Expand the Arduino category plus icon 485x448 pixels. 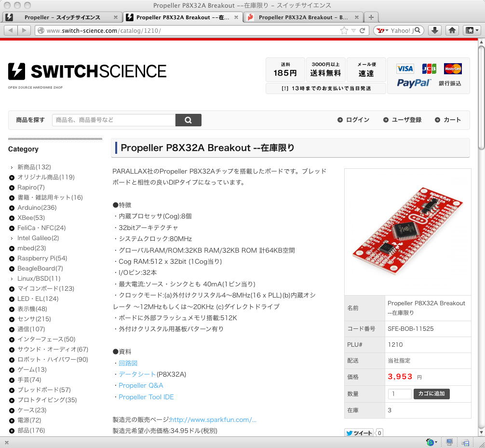12,208
